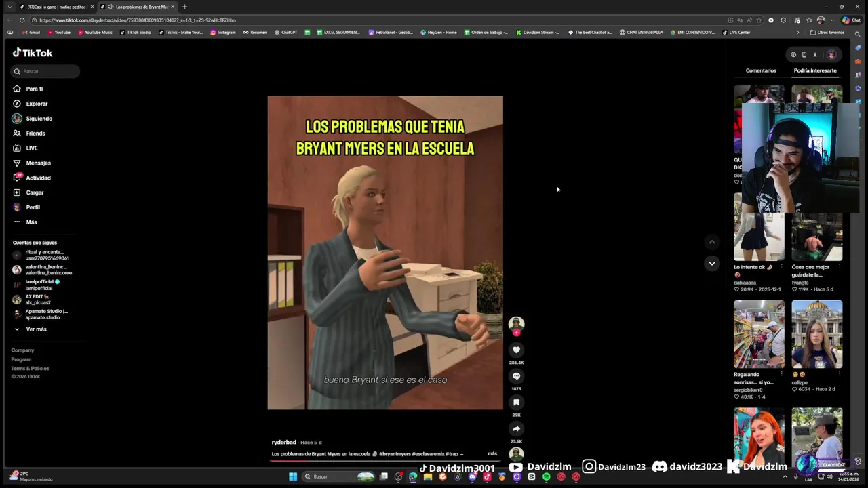Open video comments bubble icon
The width and height of the screenshot is (868, 488).
click(x=516, y=376)
